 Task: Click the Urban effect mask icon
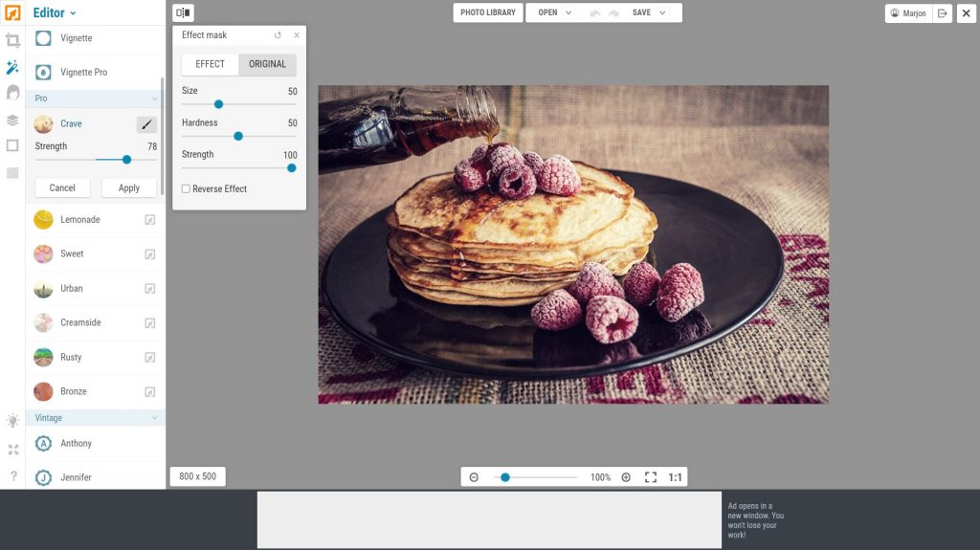150,289
